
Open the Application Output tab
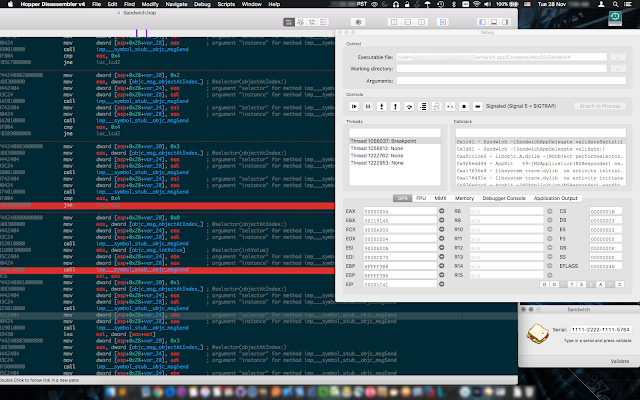pyautogui.click(x=556, y=198)
